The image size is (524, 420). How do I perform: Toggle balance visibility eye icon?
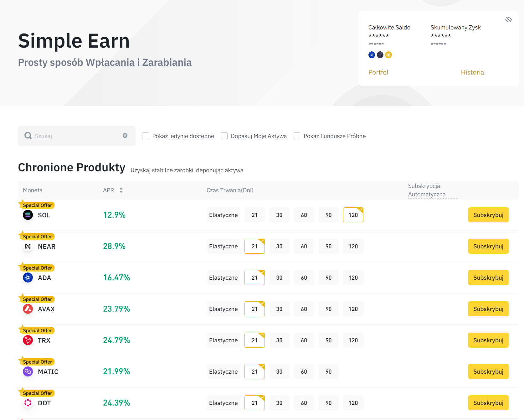click(508, 20)
